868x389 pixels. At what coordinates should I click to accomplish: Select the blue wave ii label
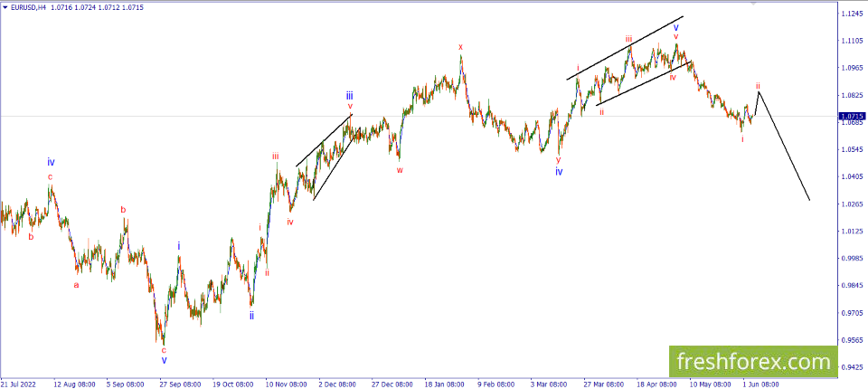(251, 316)
